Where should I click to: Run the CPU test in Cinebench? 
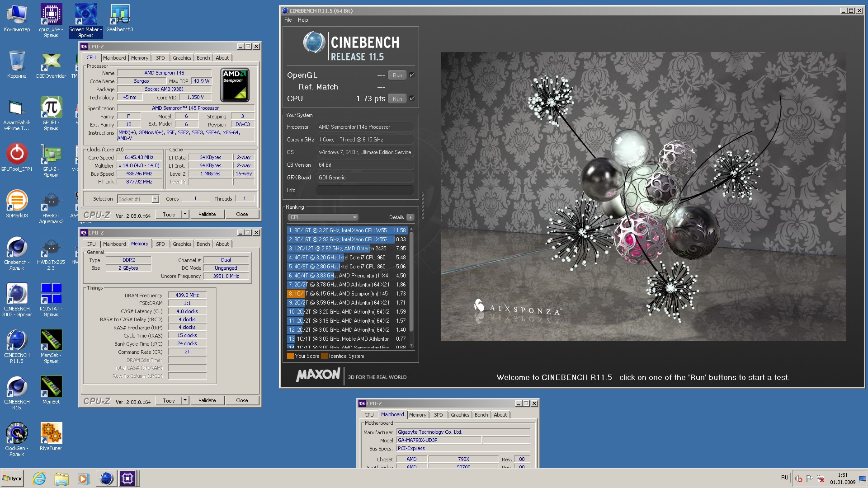pyautogui.click(x=397, y=99)
